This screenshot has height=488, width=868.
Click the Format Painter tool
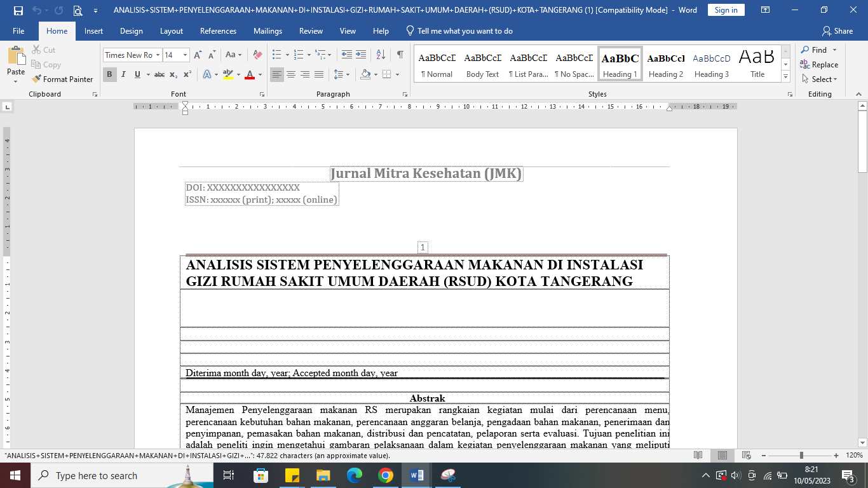pos(62,79)
